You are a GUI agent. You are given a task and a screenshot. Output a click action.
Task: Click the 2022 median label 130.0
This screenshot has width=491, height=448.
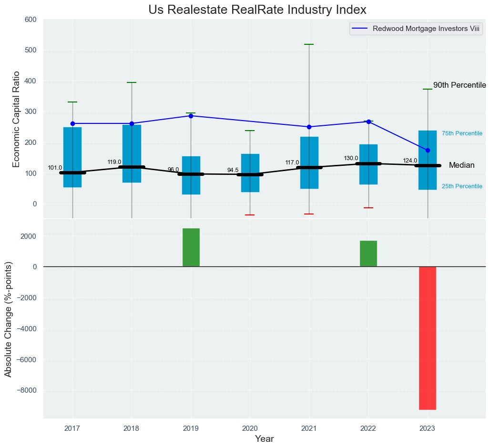point(351,158)
